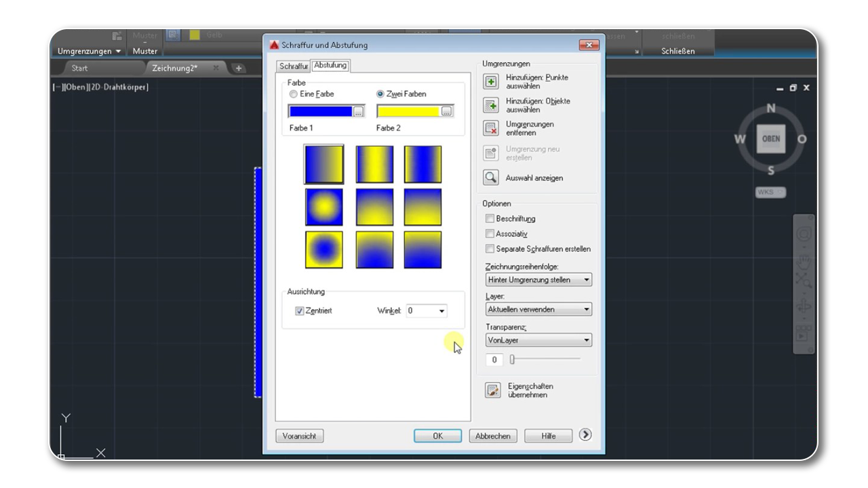Click the 'Eigenschaften übernehmen' icon

(491, 390)
